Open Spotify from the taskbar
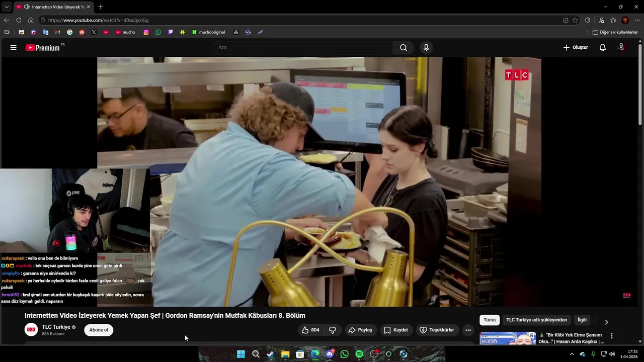Image resolution: width=644 pixels, height=362 pixels. [359, 354]
